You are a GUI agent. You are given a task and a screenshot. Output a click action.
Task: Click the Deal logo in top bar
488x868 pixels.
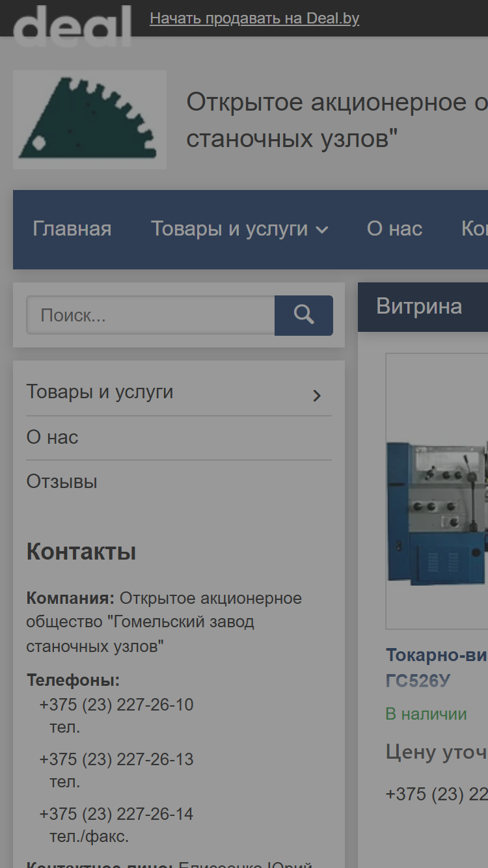click(72, 25)
